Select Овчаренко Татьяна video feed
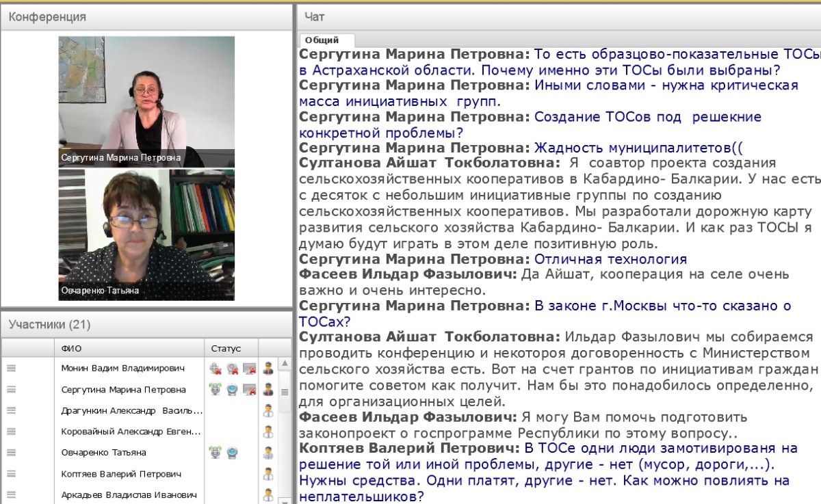Viewport: 821px width, 504px height. pos(146,235)
